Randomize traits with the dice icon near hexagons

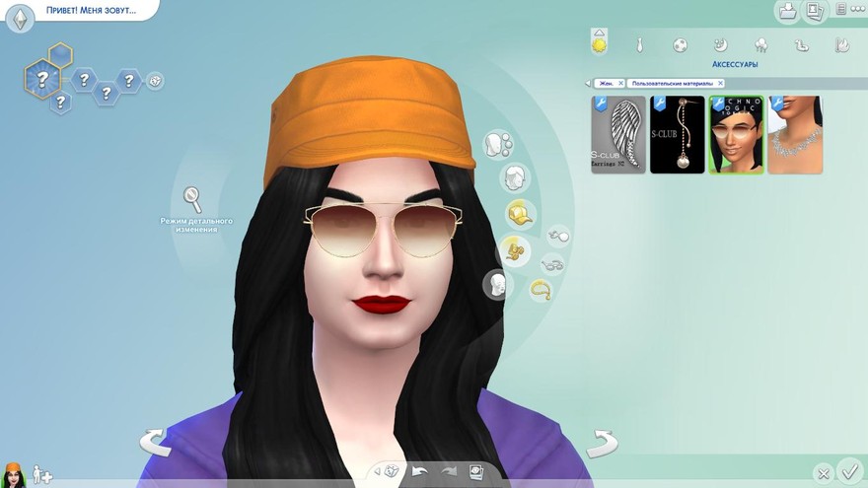[x=155, y=81]
